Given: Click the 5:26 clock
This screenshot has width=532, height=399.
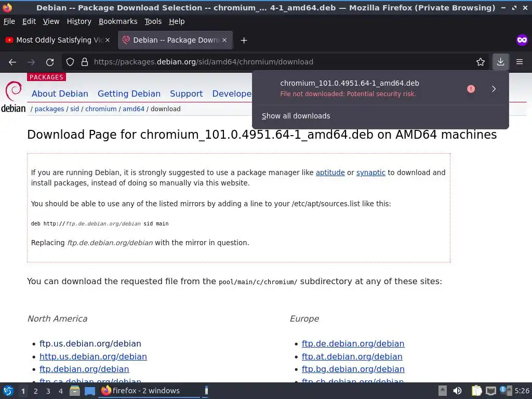Looking at the screenshot, I should tap(522, 391).
